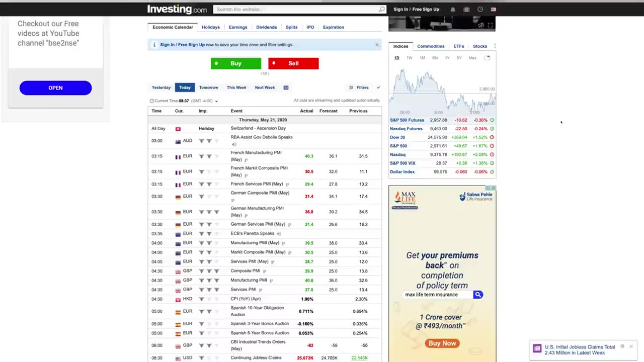Open the IPO tab
The image size is (644, 362).
point(310,27)
